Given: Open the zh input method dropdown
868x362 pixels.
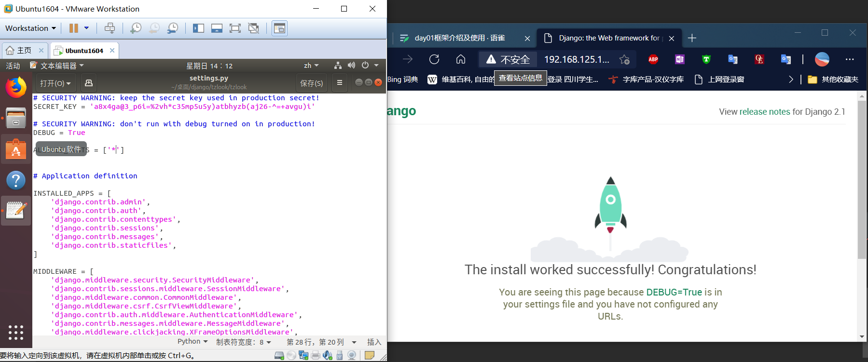Looking at the screenshot, I should click(311, 66).
